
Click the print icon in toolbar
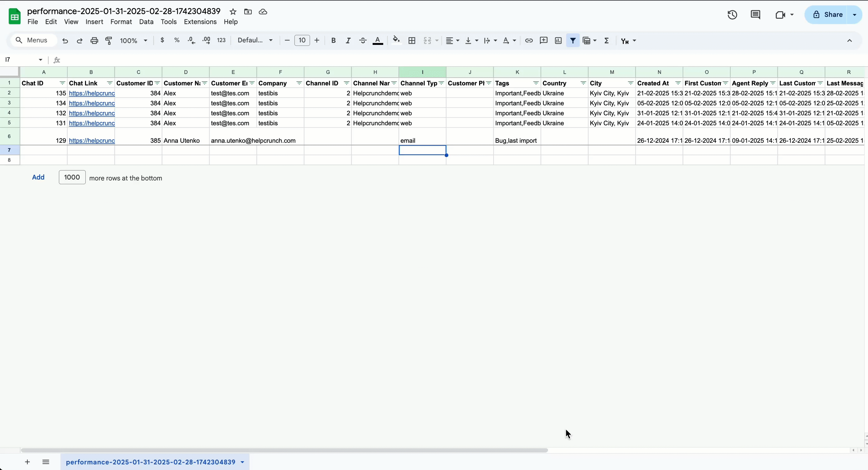click(94, 41)
